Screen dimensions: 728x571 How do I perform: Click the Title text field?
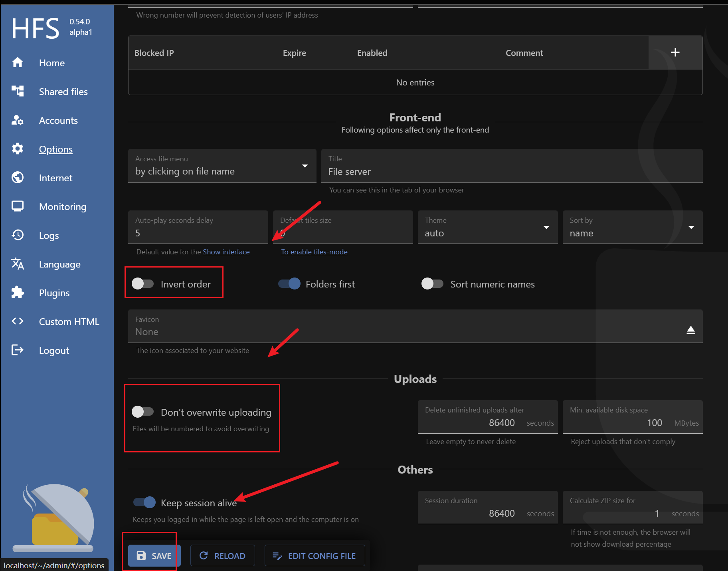[511, 172]
